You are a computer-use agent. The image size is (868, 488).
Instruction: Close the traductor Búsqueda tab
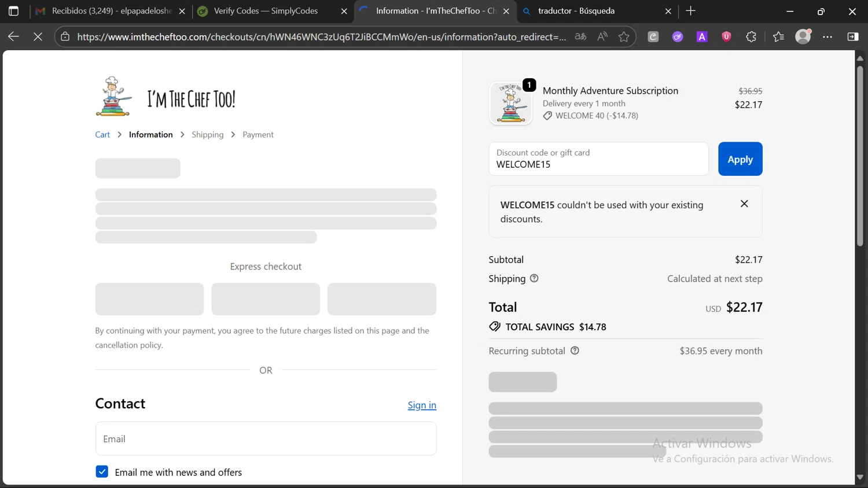[x=668, y=11]
